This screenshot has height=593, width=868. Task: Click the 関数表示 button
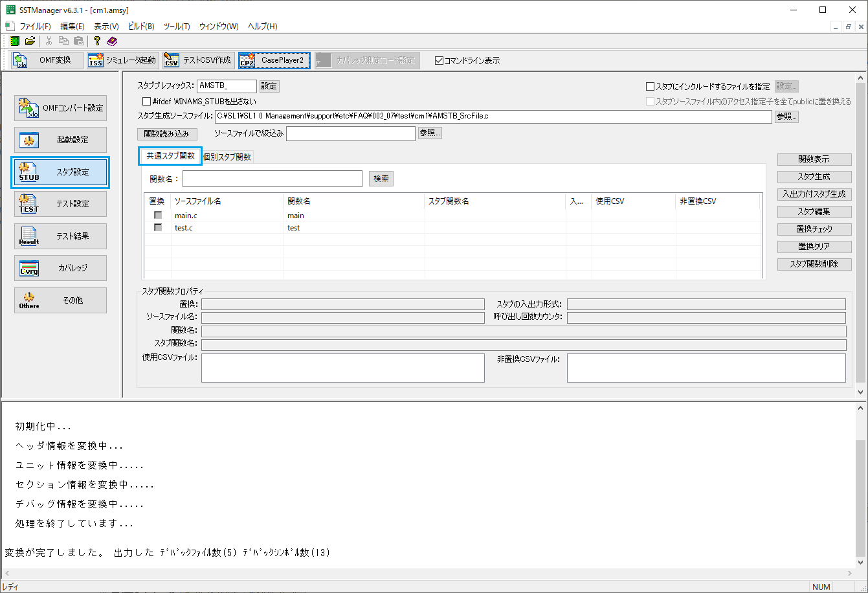pos(814,159)
